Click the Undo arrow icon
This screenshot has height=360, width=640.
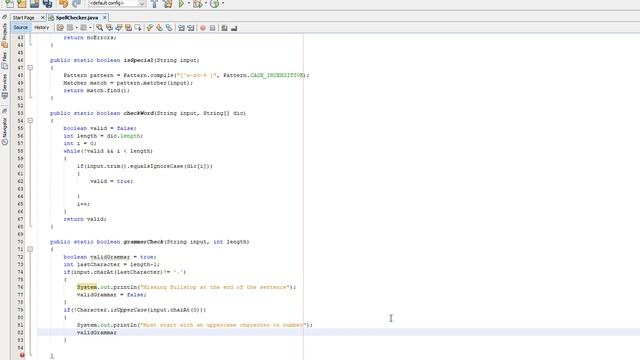point(63,4)
